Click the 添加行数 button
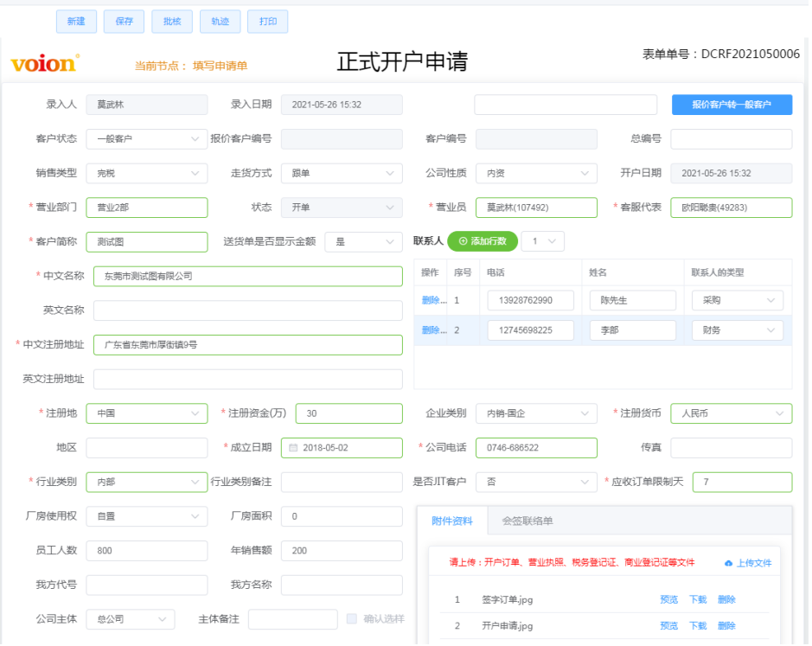The width and height of the screenshot is (812, 646). (x=483, y=241)
